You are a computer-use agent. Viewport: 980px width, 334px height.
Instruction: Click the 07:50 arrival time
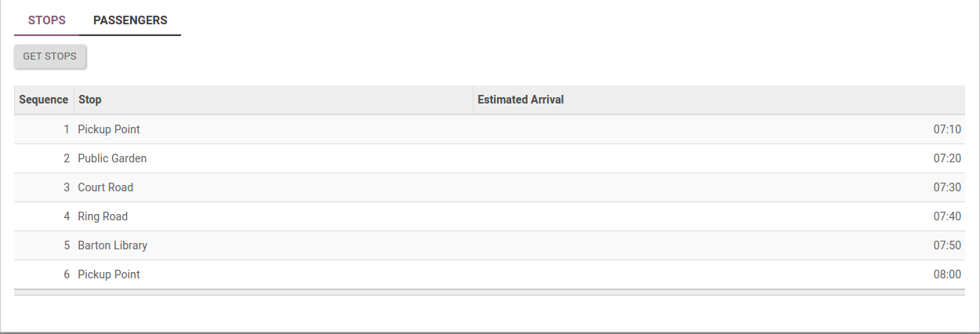pos(946,245)
